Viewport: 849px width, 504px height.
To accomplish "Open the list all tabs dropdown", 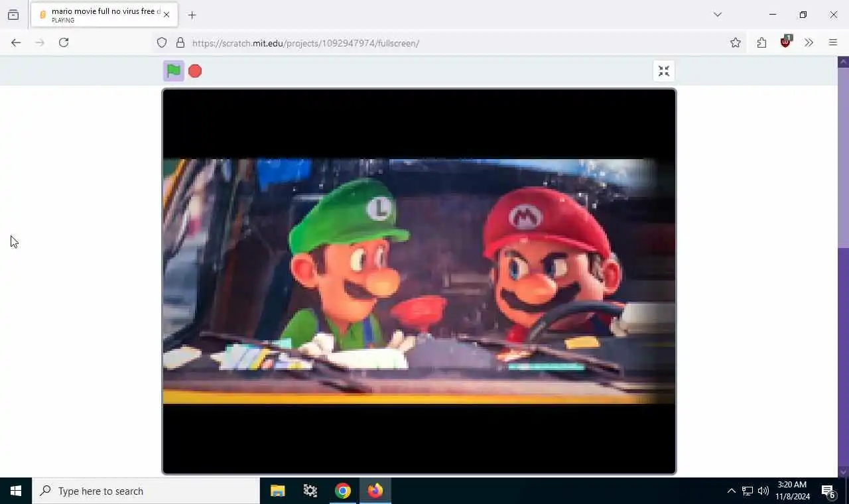I will tap(717, 15).
